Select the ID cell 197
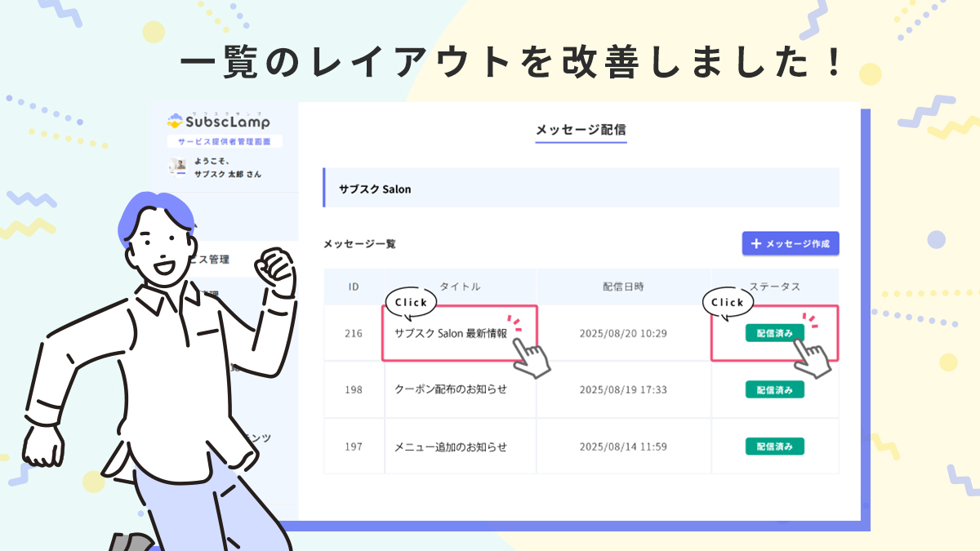This screenshot has width=980, height=551. [x=354, y=447]
